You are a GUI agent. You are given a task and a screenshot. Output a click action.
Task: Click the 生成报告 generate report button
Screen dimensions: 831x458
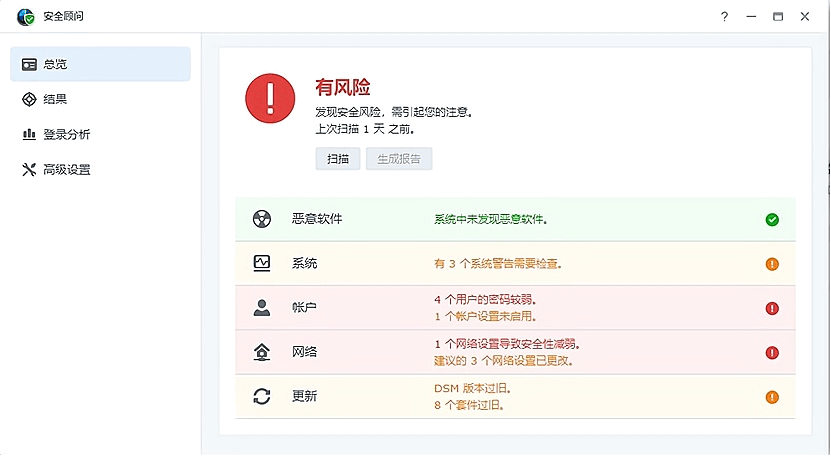pyautogui.click(x=399, y=158)
